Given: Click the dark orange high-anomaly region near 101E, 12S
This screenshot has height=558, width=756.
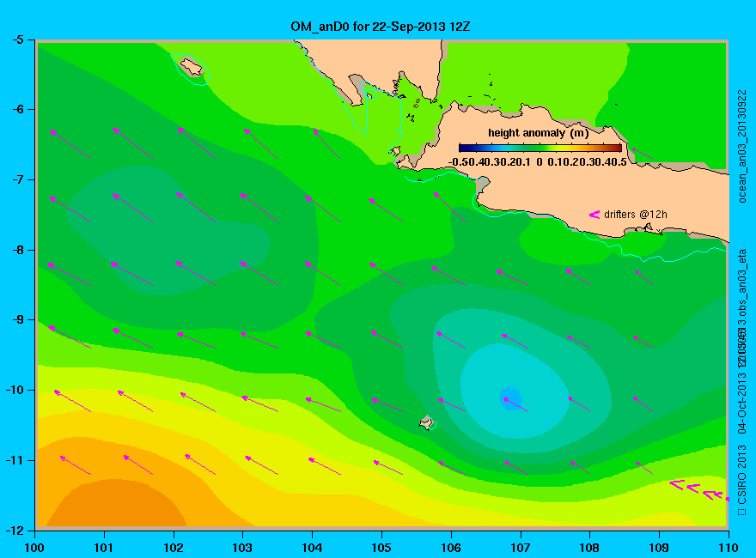Looking at the screenshot, I should [119, 504].
